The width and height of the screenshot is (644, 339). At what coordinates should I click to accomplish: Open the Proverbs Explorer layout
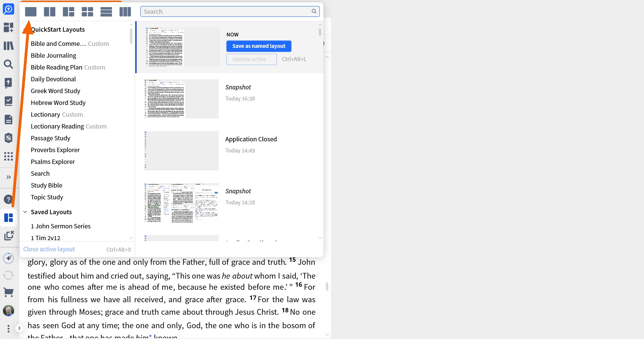click(x=55, y=150)
